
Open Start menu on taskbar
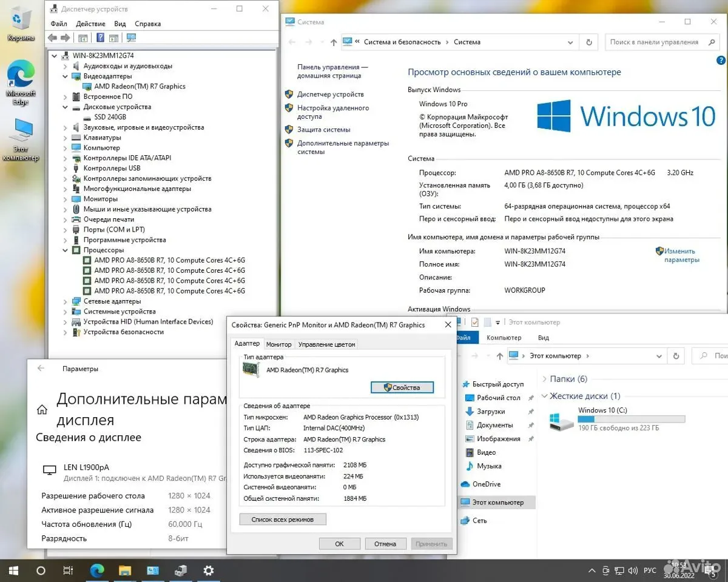[x=13, y=570]
